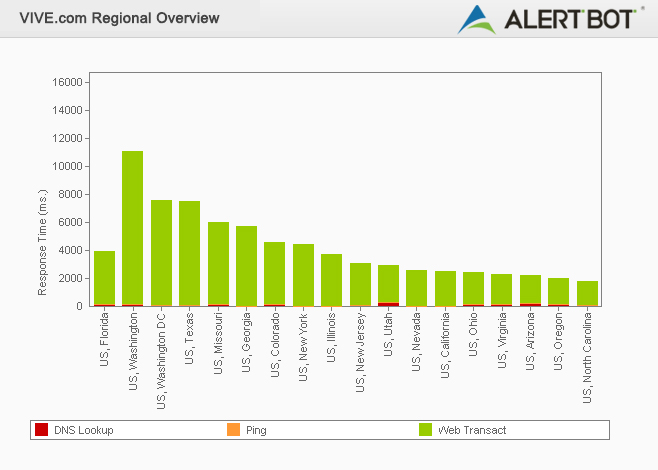Screen dimensions: 658x470
Task: Click the orange Ping legend swatch
Action: pyautogui.click(x=233, y=430)
